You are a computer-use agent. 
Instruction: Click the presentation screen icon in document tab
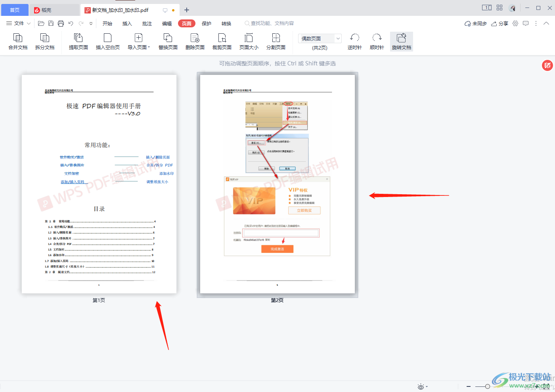[x=165, y=10]
